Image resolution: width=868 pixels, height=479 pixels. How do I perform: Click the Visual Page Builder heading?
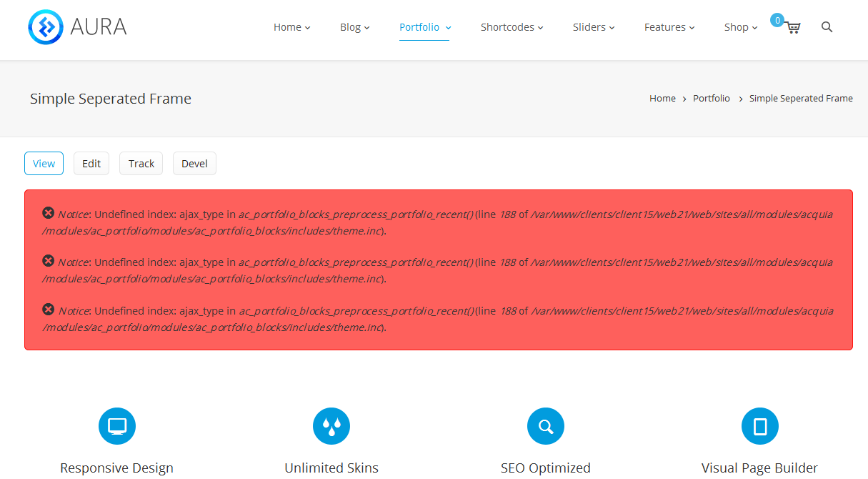tap(760, 468)
